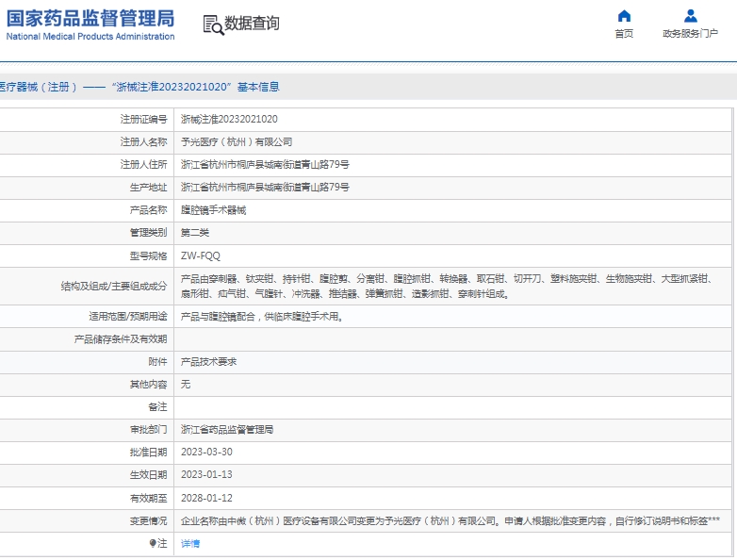737x560 pixels.
Task: Click the 注册人住所 address value
Action: click(265, 165)
